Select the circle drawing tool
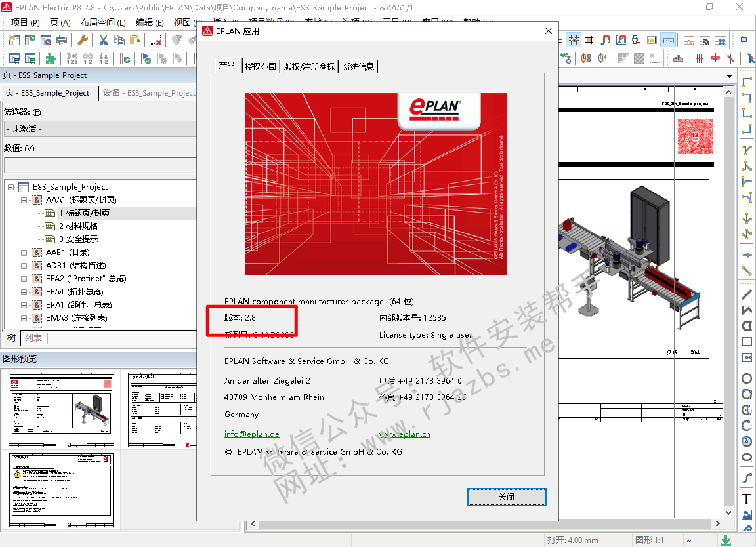The width and height of the screenshot is (756, 547). 747,378
